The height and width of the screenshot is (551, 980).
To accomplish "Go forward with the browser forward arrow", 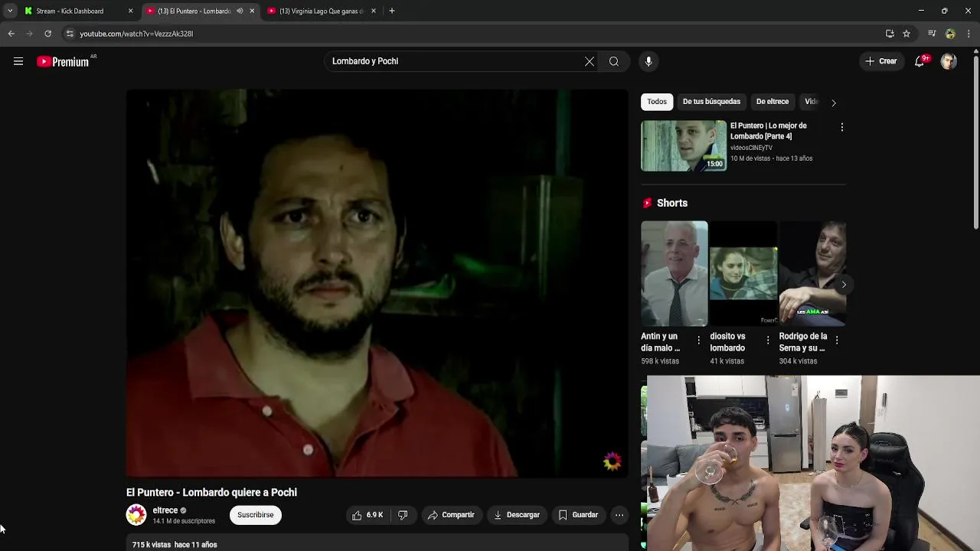I will [29, 34].
